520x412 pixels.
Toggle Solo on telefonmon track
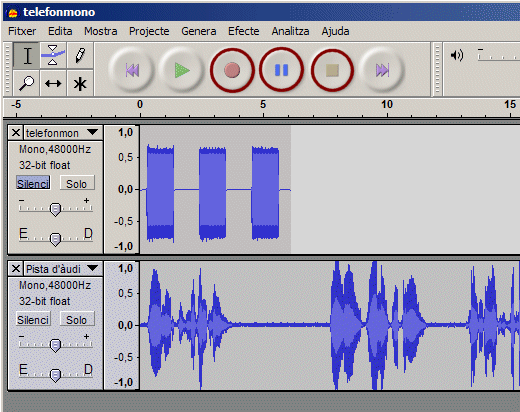(77, 183)
